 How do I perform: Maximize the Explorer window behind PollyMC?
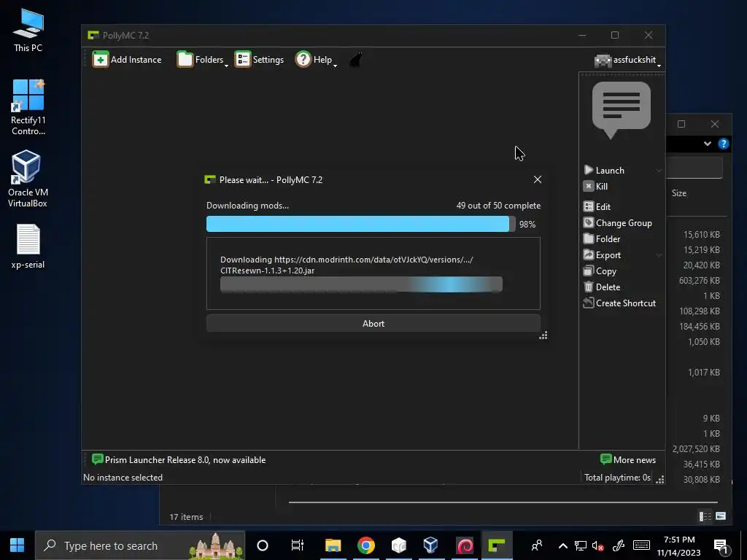(x=681, y=124)
